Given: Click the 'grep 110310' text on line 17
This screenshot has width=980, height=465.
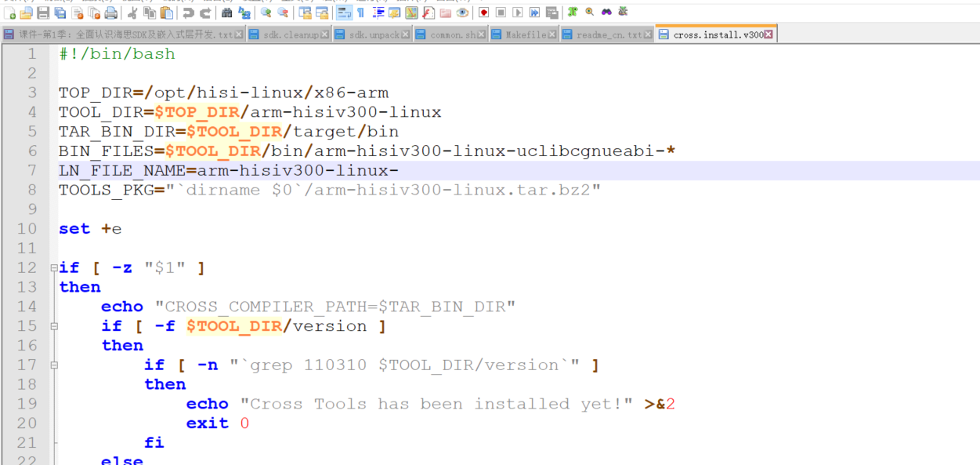Looking at the screenshot, I should pos(309,365).
